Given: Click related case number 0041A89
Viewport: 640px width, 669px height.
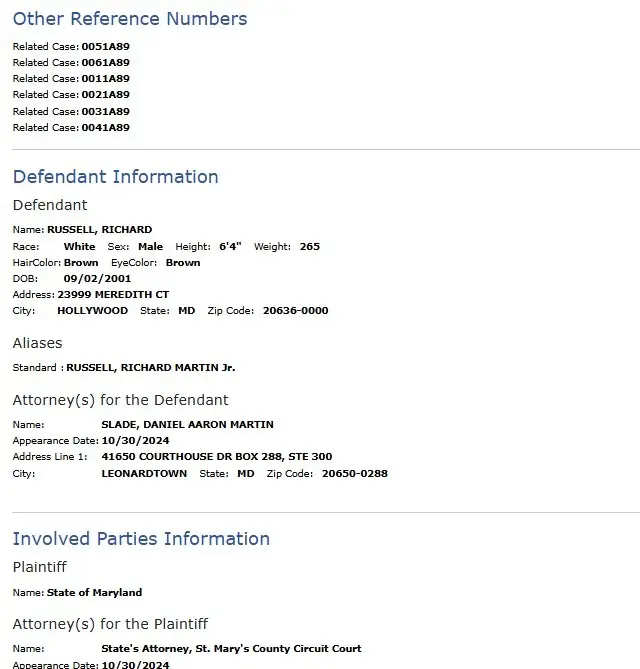Looking at the screenshot, I should pyautogui.click(x=105, y=128).
